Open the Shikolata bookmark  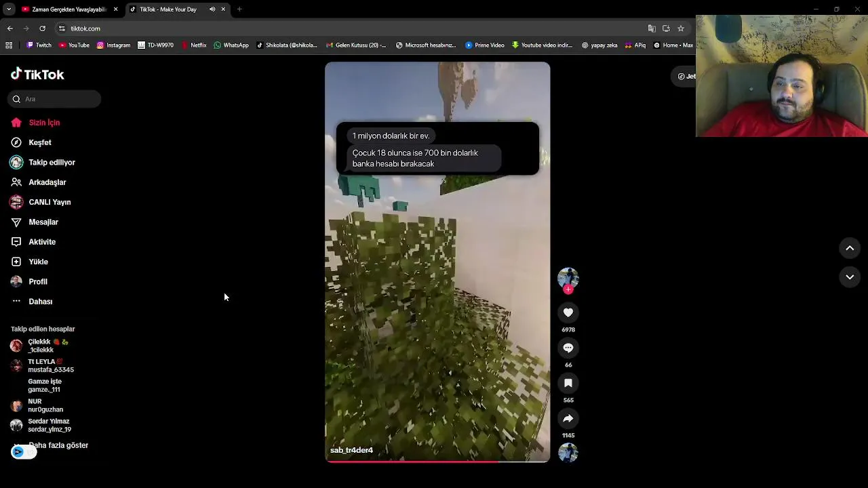tap(287, 45)
